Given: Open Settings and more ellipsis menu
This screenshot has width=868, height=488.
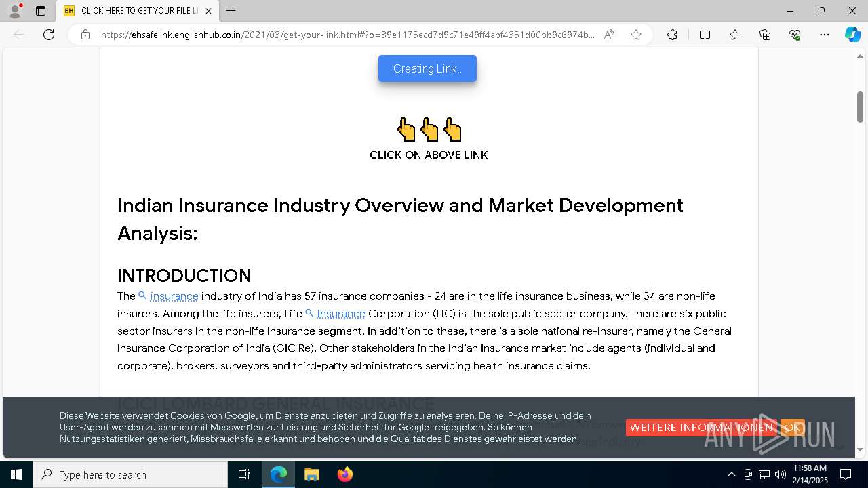Looking at the screenshot, I should pos(825,35).
